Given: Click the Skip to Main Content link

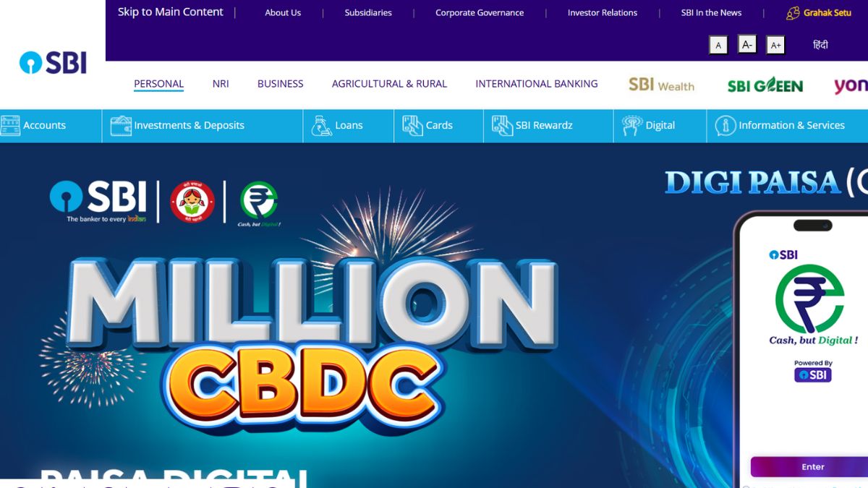Looking at the screenshot, I should pyautogui.click(x=171, y=12).
